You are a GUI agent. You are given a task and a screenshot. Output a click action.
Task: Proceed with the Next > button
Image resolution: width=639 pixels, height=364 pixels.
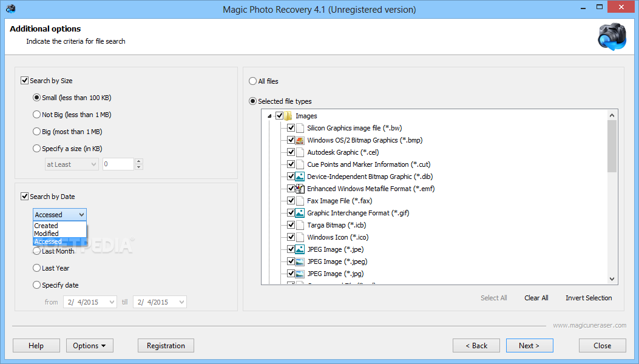click(x=529, y=346)
